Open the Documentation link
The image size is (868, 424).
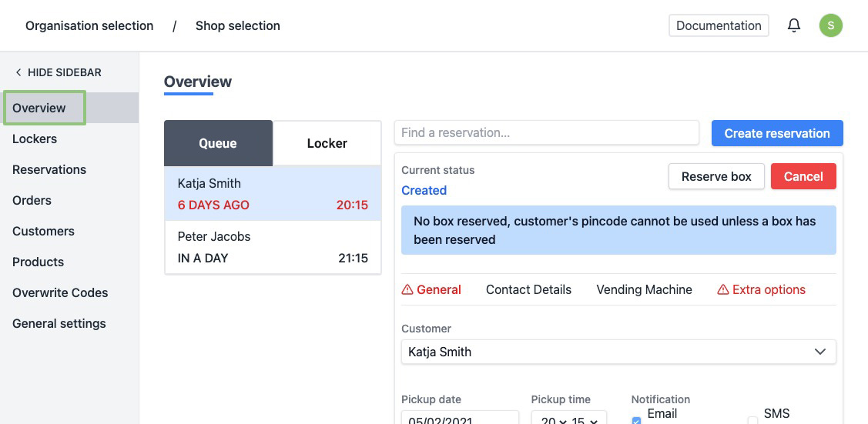[x=718, y=25]
